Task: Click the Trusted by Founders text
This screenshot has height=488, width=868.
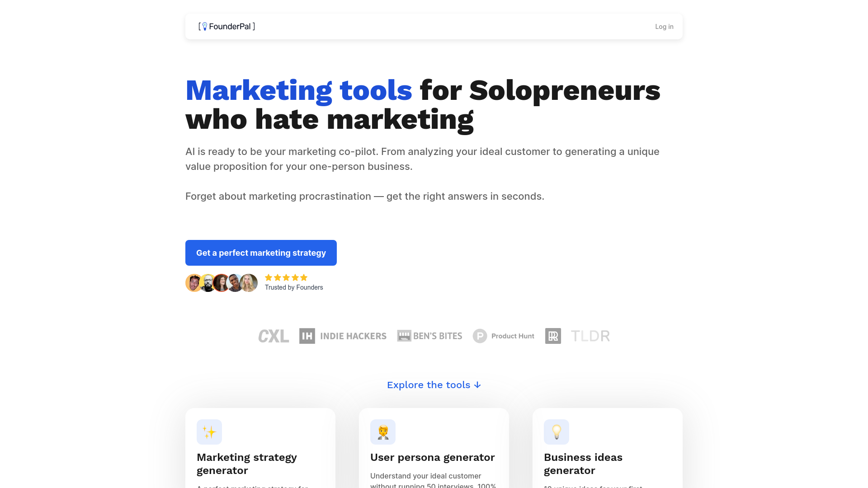Action: pyautogui.click(x=294, y=287)
